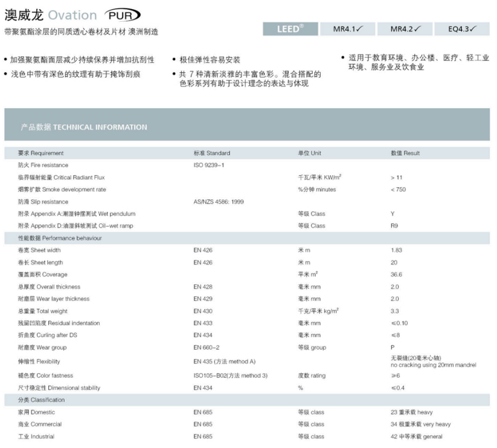The height and width of the screenshot is (448, 497).
Task: Click the AS/NZS 4586: 1999 standard
Action: click(x=219, y=202)
